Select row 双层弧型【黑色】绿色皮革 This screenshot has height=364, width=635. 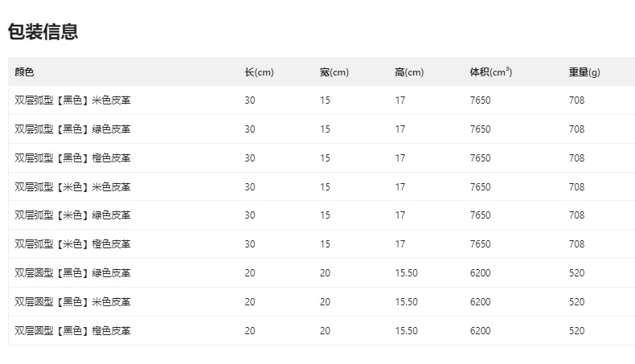(72, 129)
